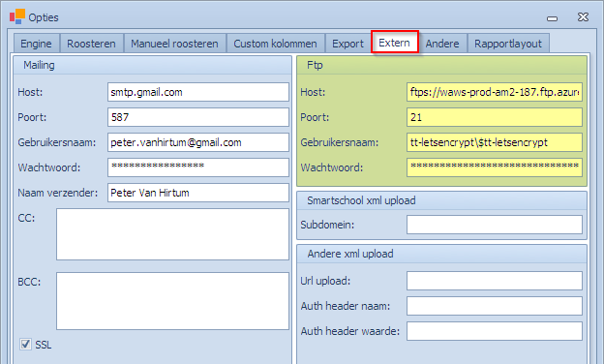Open the Roosteren tab

pyautogui.click(x=91, y=44)
